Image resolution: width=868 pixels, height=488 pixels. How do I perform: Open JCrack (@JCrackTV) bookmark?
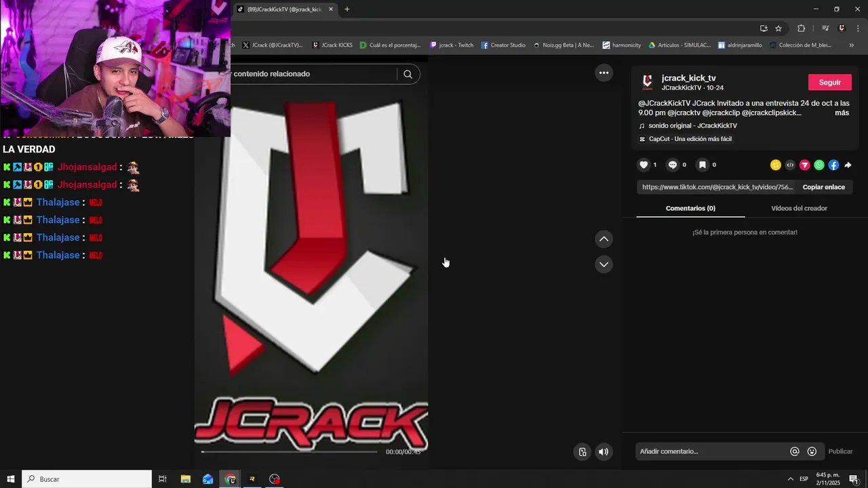tap(272, 45)
